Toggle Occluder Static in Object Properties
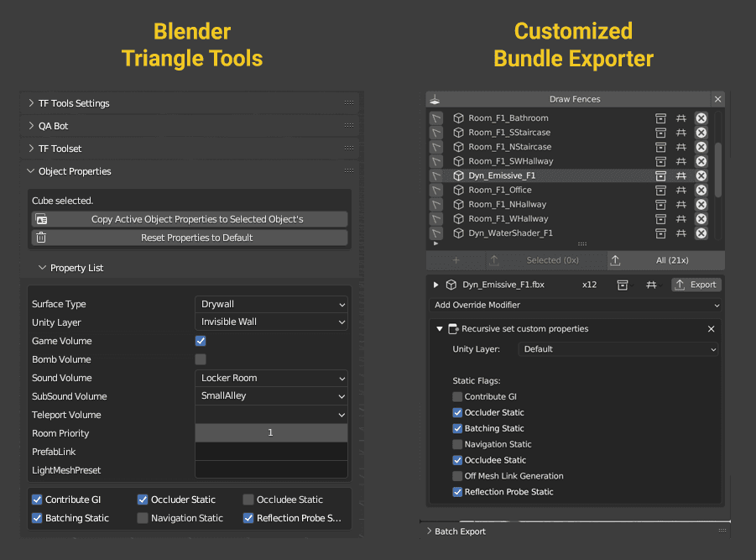This screenshot has width=756, height=560. tap(143, 500)
